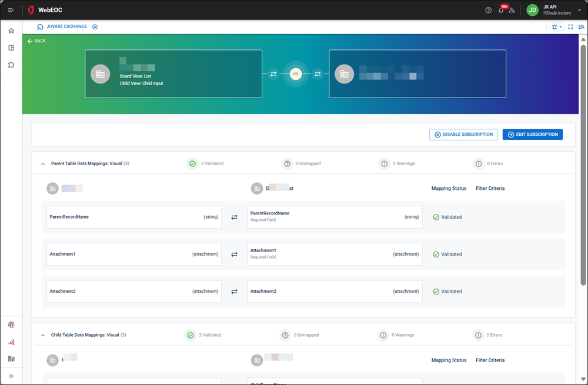The image size is (588, 385).
Task: Click the Attachment2 mapping arrows icon
Action: pyautogui.click(x=234, y=292)
